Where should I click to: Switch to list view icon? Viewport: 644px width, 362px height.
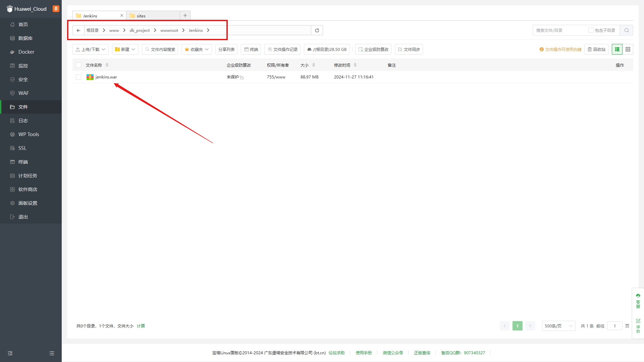pyautogui.click(x=617, y=49)
